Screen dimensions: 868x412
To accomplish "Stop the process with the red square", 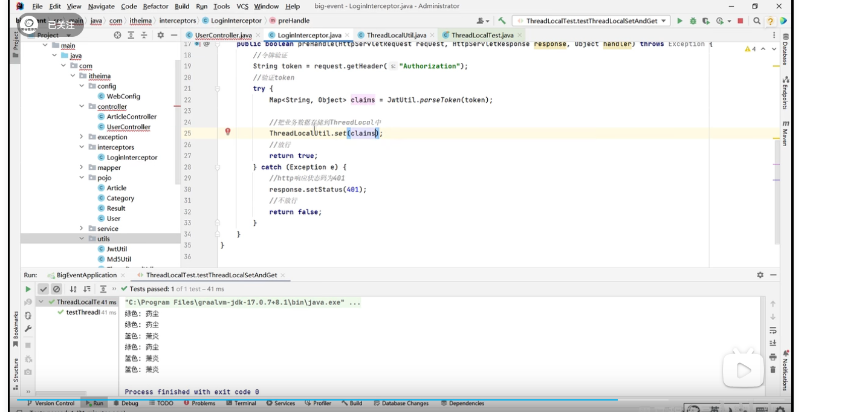I will pyautogui.click(x=740, y=21).
